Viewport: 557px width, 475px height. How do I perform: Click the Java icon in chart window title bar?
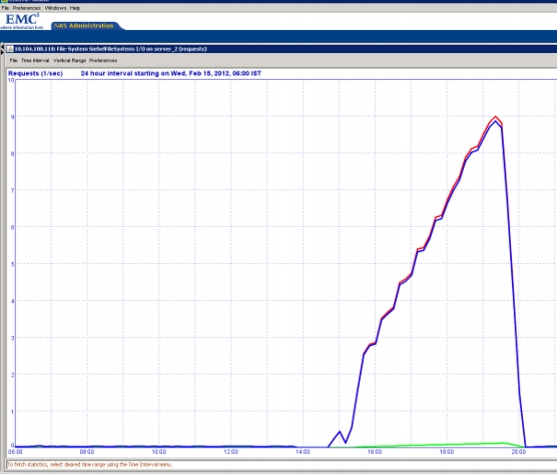tap(10, 49)
